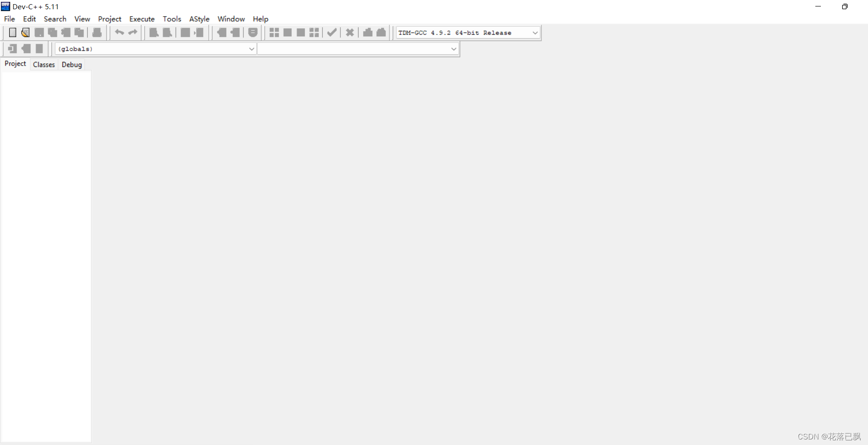Screen dimensions: 868x445
Task: Click the Toggle bookmarks icon
Action: click(x=26, y=48)
